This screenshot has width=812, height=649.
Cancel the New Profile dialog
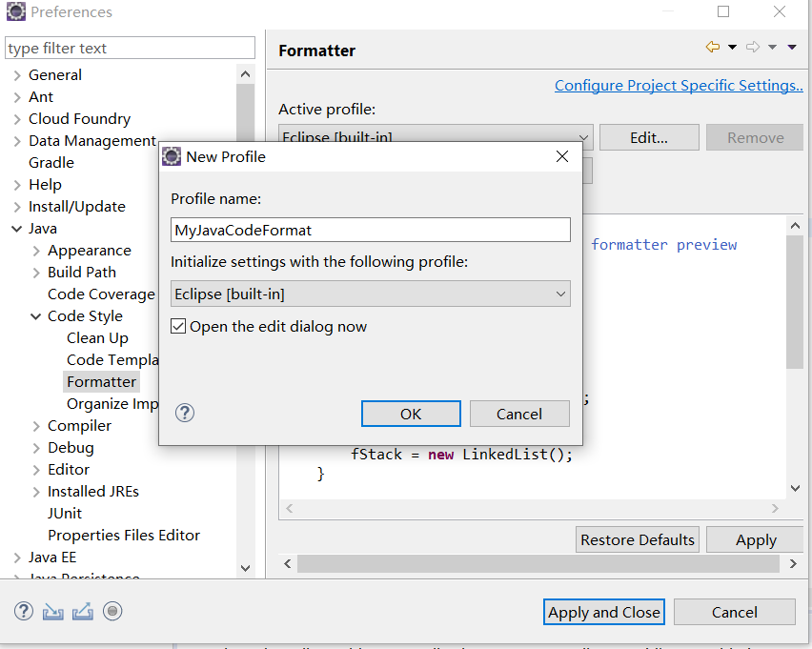[x=519, y=414]
